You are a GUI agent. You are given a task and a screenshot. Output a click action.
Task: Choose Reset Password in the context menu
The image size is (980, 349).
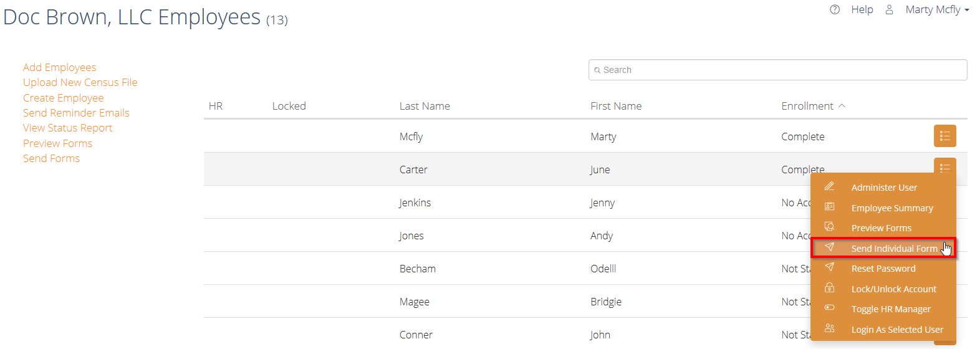tap(883, 269)
